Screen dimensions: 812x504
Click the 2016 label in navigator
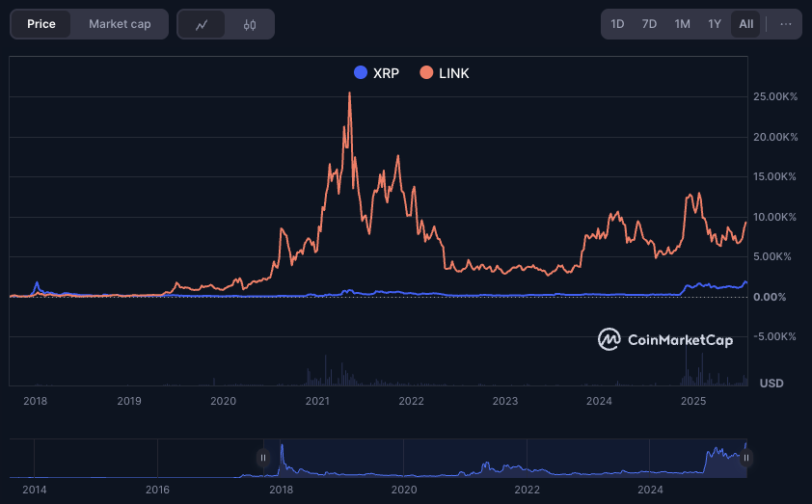[x=157, y=490]
